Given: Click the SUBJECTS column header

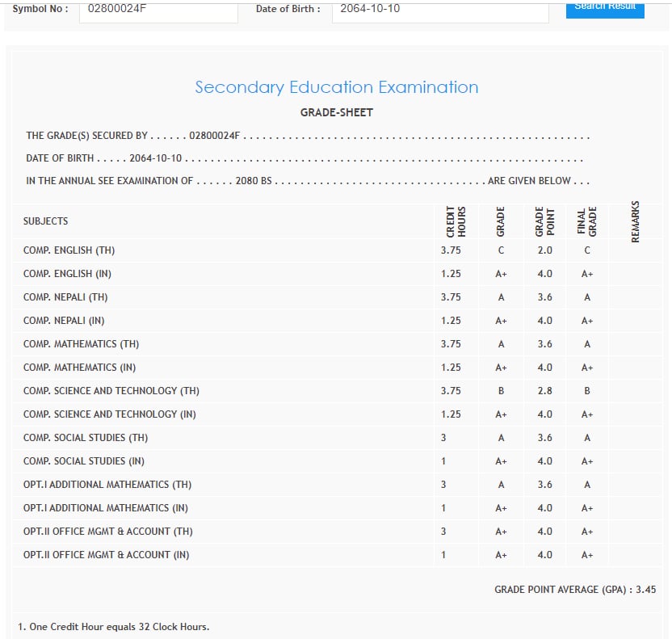Looking at the screenshot, I should point(46,221).
